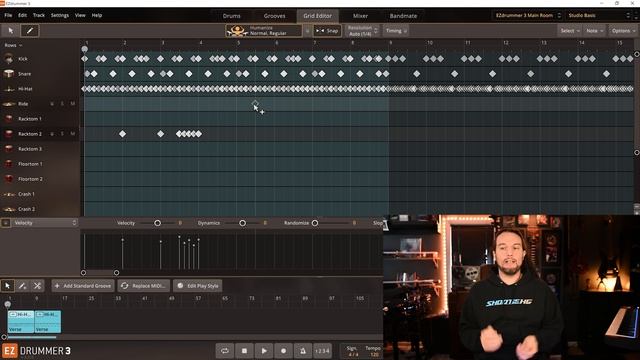Switch to the Grooves tab
This screenshot has width=640, height=360.
(x=274, y=16)
